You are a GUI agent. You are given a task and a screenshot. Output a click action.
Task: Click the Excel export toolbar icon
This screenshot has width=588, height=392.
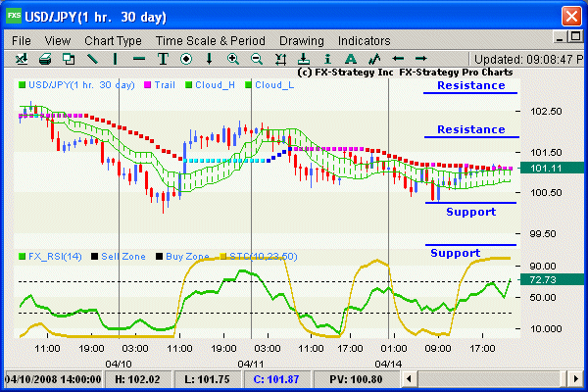pos(22,59)
